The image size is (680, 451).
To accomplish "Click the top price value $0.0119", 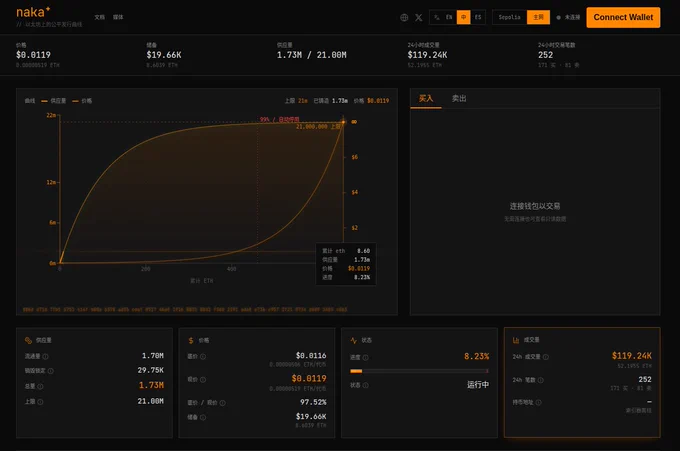I will coord(33,55).
